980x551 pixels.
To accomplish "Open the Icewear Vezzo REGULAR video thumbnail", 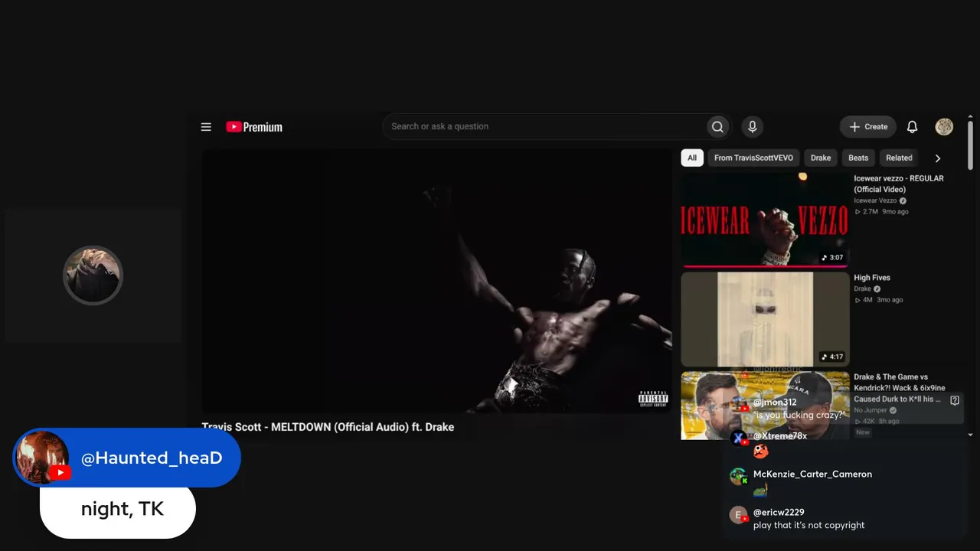I will [765, 220].
